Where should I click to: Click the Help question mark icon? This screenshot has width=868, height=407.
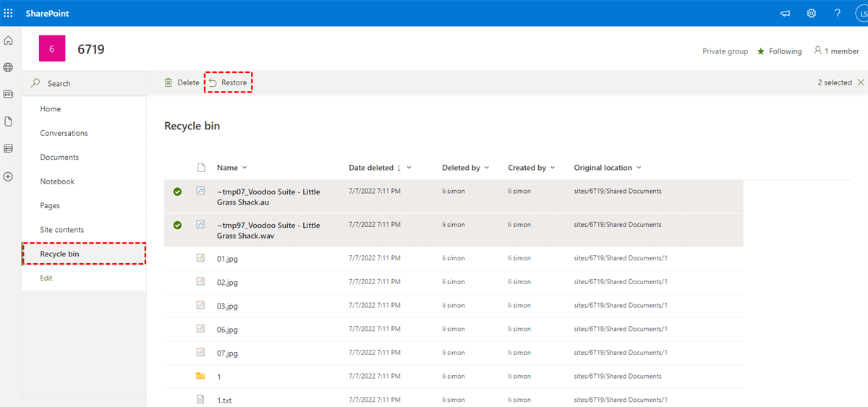pos(838,13)
